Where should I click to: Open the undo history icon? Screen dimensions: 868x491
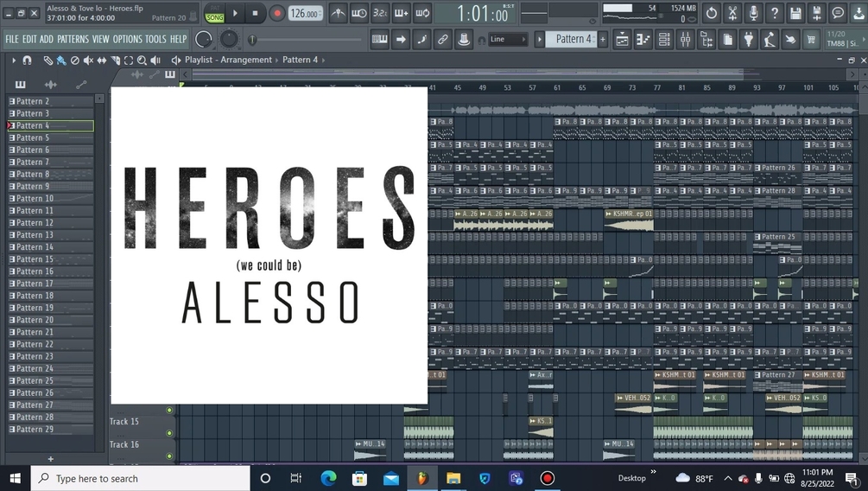(712, 13)
